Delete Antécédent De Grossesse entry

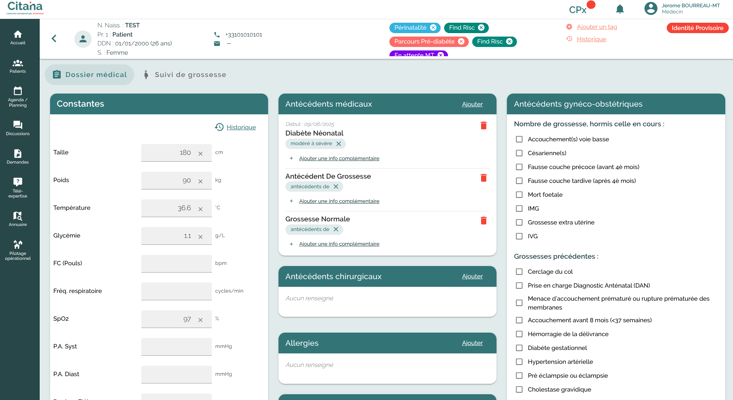(x=483, y=178)
